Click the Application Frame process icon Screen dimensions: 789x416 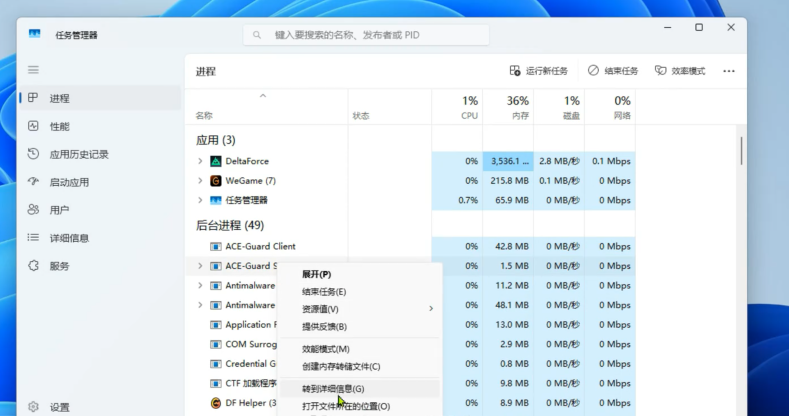click(x=216, y=325)
